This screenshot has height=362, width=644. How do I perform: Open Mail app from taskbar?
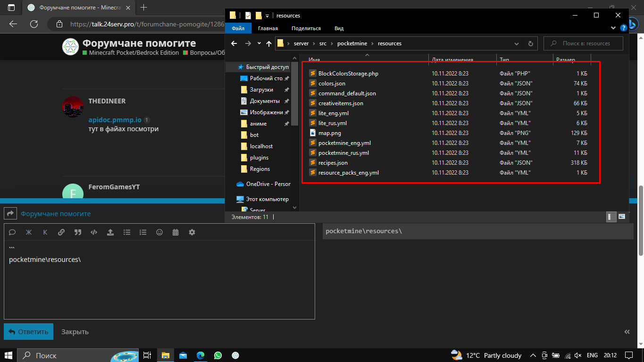(x=183, y=355)
